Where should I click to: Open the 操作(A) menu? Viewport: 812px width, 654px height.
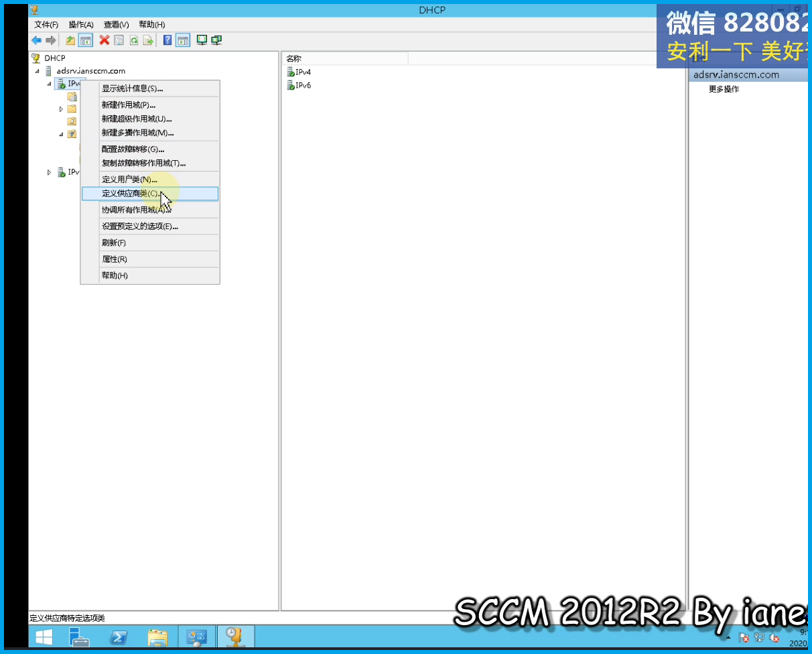pos(81,25)
